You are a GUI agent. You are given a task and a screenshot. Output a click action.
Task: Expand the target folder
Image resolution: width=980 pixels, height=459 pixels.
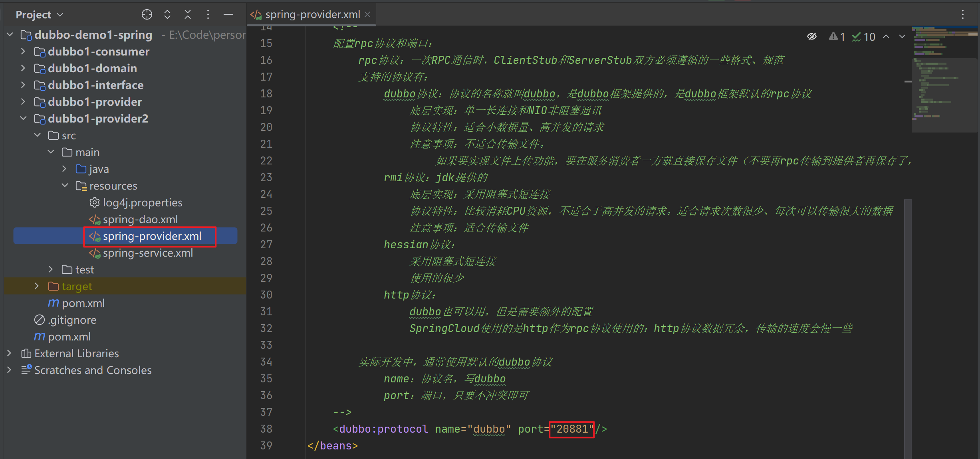click(37, 286)
